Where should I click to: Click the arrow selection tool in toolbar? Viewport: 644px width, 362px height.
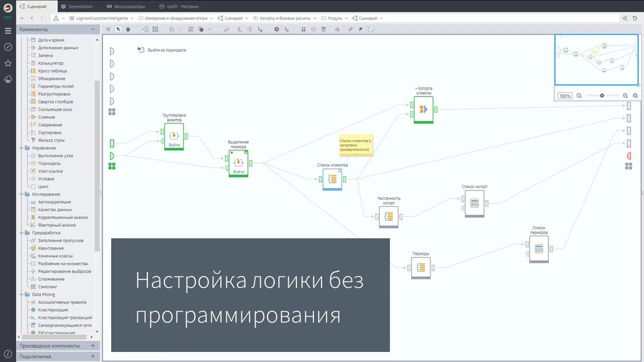click(x=118, y=29)
